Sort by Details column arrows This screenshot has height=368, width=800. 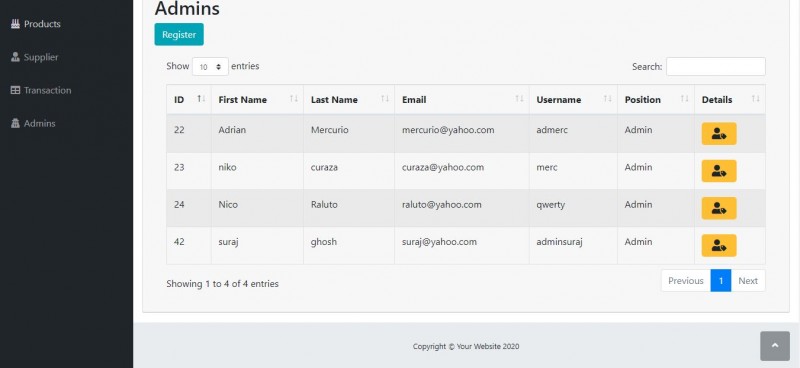756,99
